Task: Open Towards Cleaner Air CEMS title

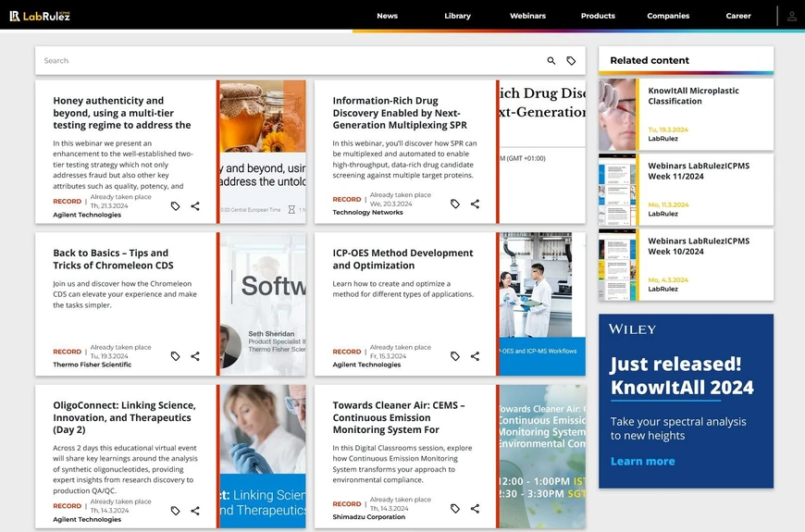Action: [x=399, y=417]
